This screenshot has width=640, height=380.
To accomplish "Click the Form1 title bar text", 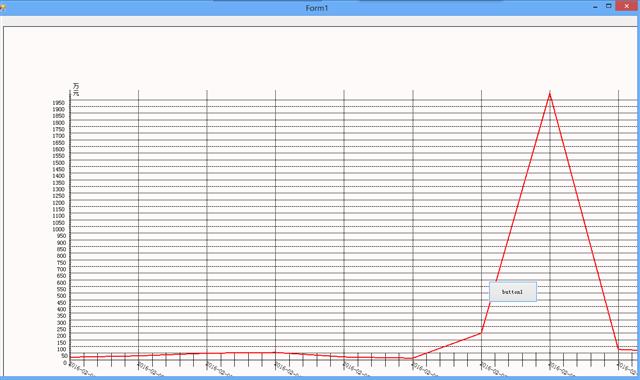I will (x=317, y=8).
